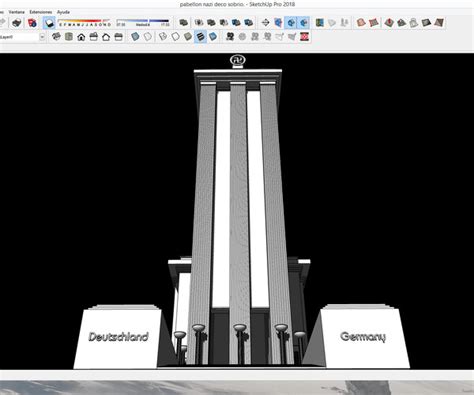Select Hidden Line face style

pos(175,37)
